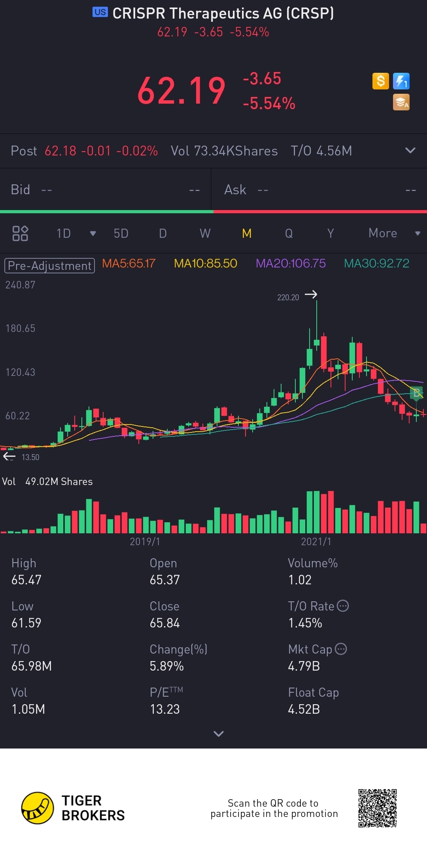The width and height of the screenshot is (427, 868).
Task: Tap the large 62.19 price
Action: [181, 91]
